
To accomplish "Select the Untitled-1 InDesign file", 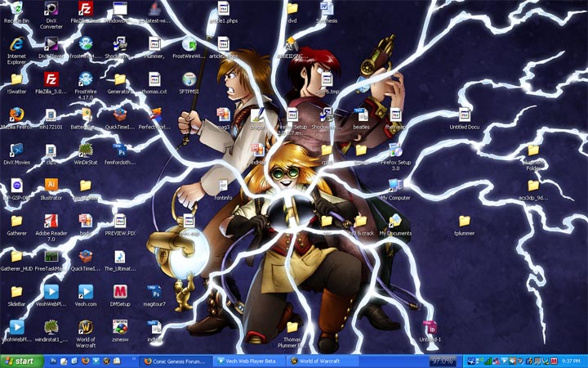I will point(430,327).
